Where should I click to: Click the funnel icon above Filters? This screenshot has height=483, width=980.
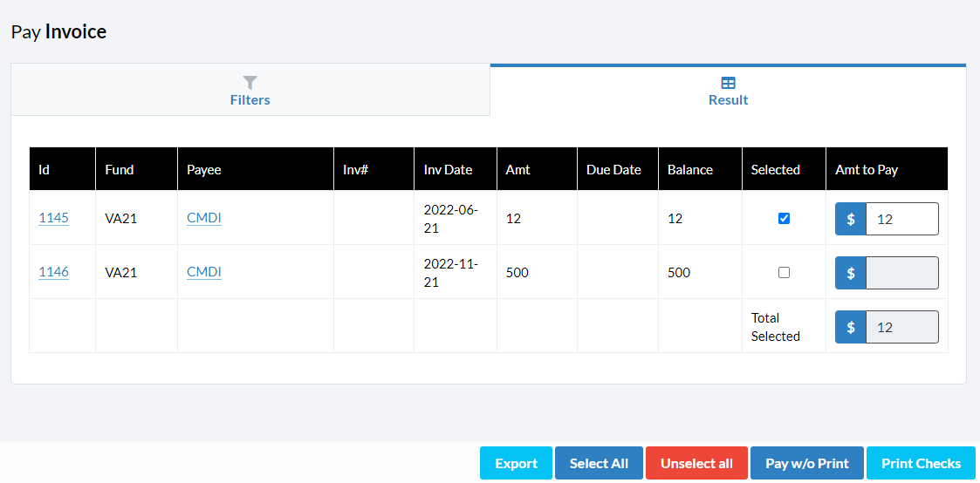point(250,82)
